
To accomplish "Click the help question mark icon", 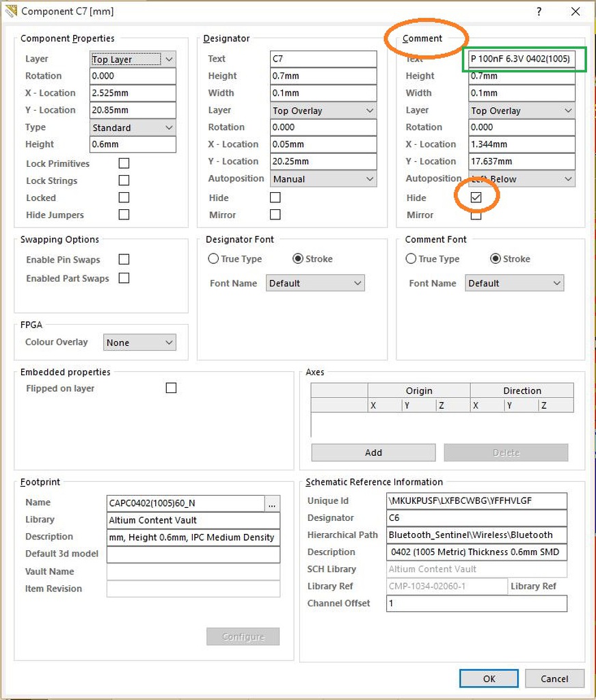I will click(x=539, y=12).
